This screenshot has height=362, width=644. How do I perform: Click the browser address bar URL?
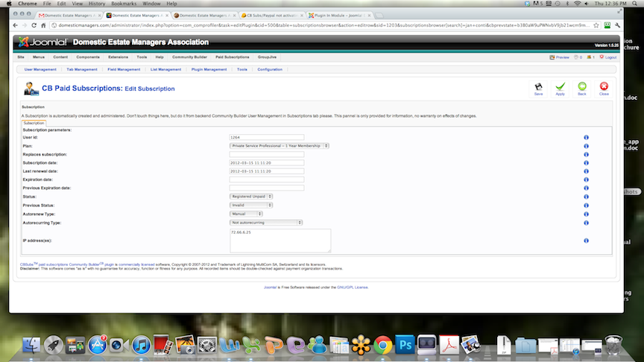coord(323,25)
